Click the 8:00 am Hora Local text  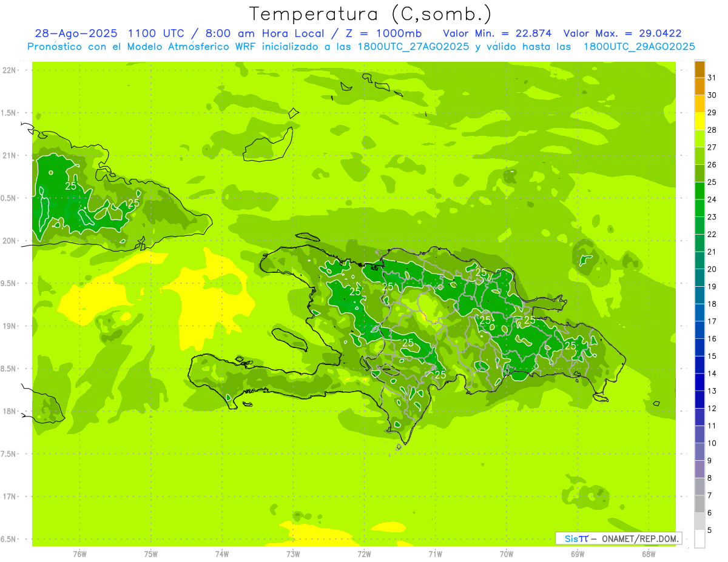point(263,33)
